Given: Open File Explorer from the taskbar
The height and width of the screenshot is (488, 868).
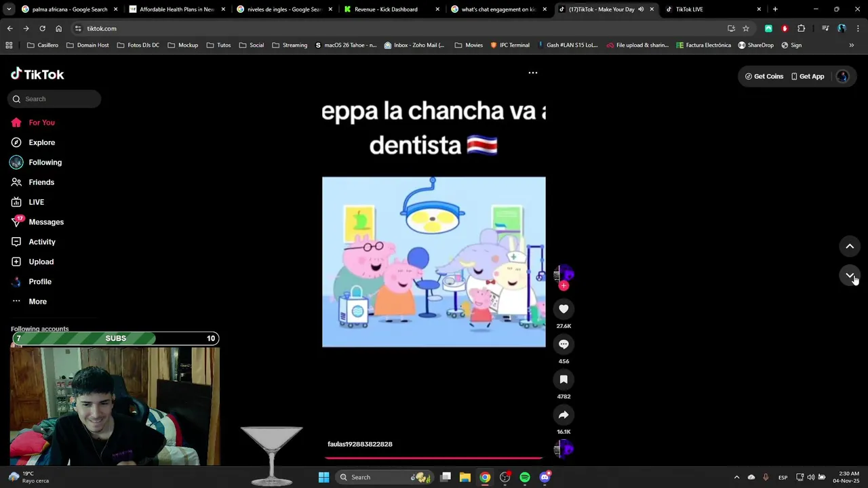Looking at the screenshot, I should (465, 477).
